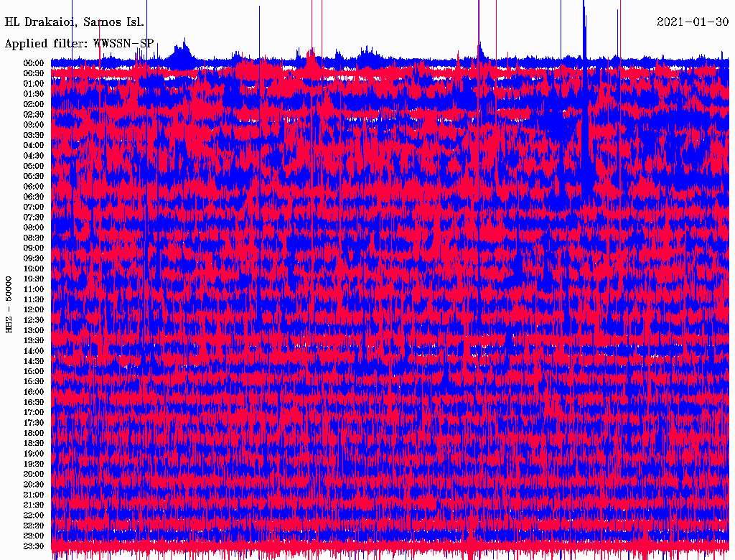735x560 pixels.
Task: Click the '17:30' time label
Action: click(x=34, y=423)
